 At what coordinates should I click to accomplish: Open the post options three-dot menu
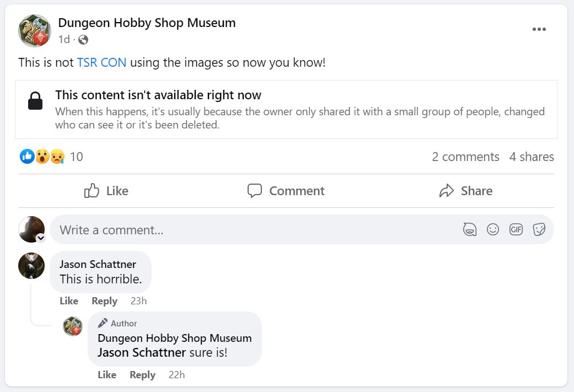click(539, 29)
